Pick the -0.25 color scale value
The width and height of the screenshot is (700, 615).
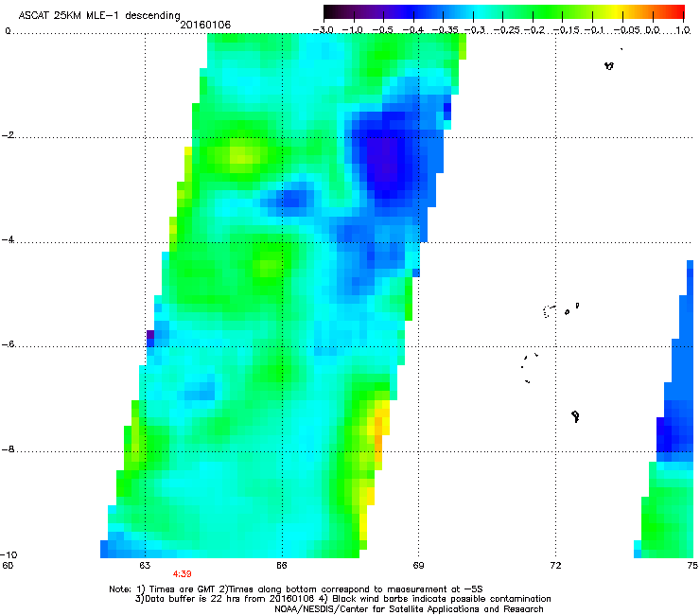click(x=506, y=30)
